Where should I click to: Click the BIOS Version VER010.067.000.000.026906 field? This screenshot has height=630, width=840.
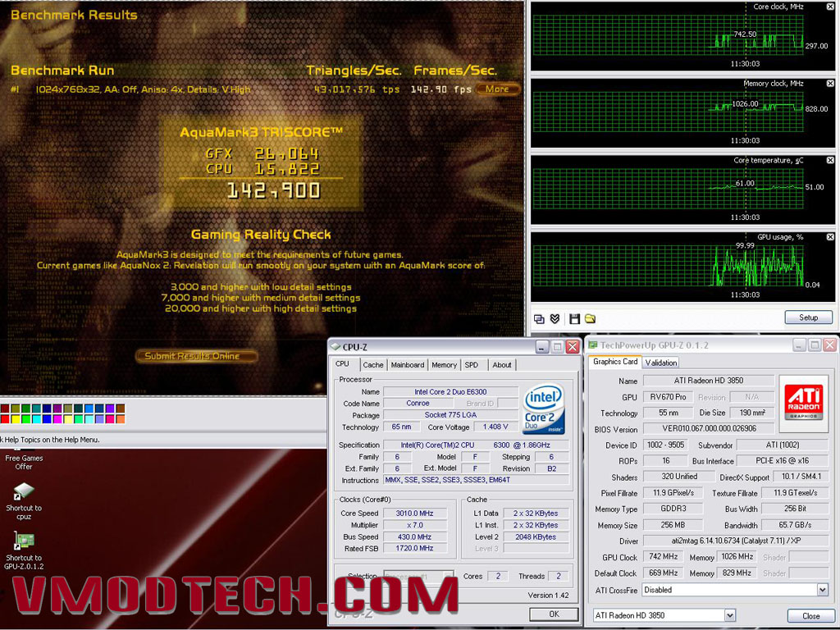coord(708,428)
